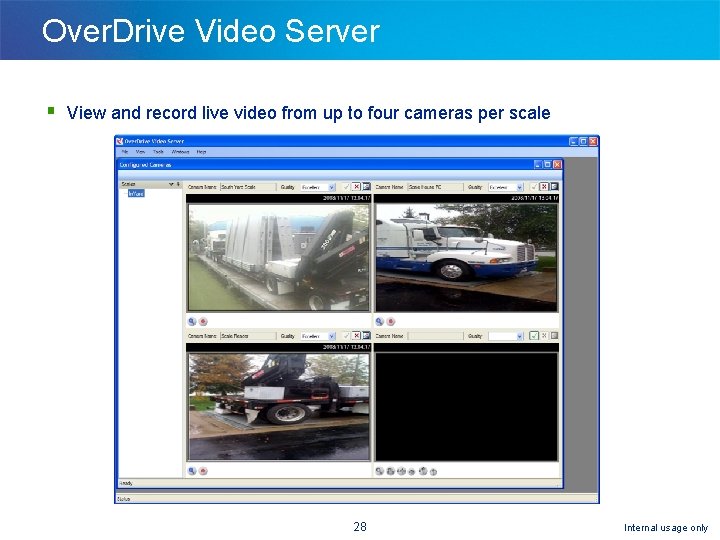Screen dimensions: 720x540
Task: Click the Scale House PC live video of white truck
Action: point(467,258)
